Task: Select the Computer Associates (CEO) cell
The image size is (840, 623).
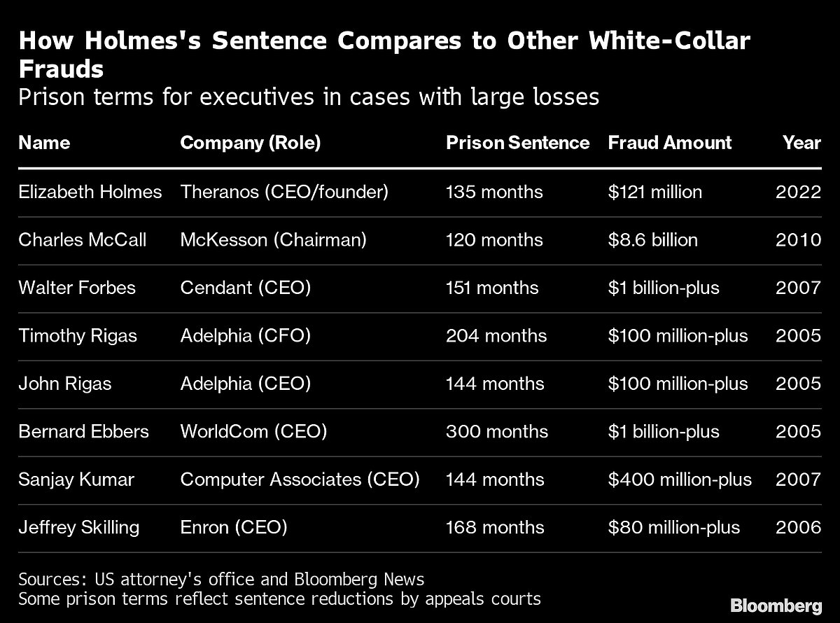Action: [300, 479]
